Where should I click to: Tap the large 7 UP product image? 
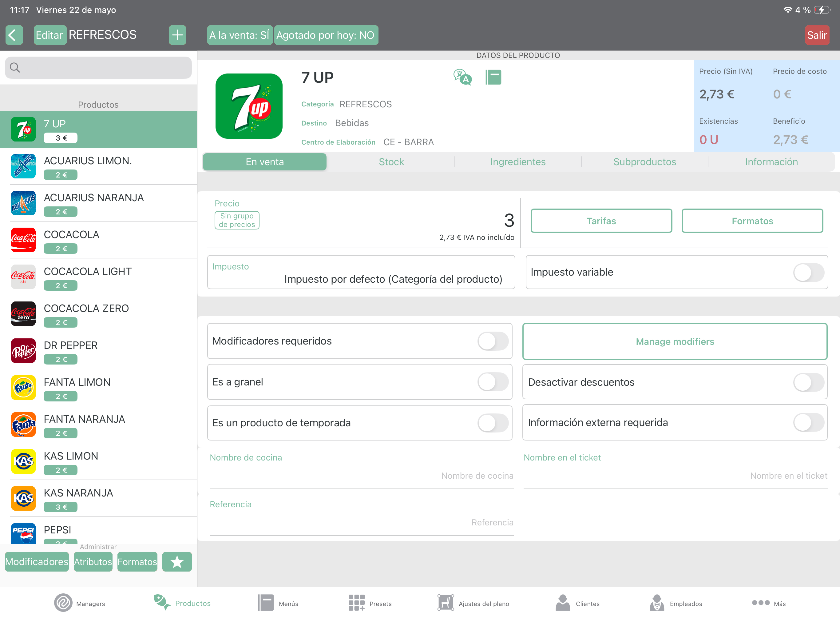pos(249,106)
